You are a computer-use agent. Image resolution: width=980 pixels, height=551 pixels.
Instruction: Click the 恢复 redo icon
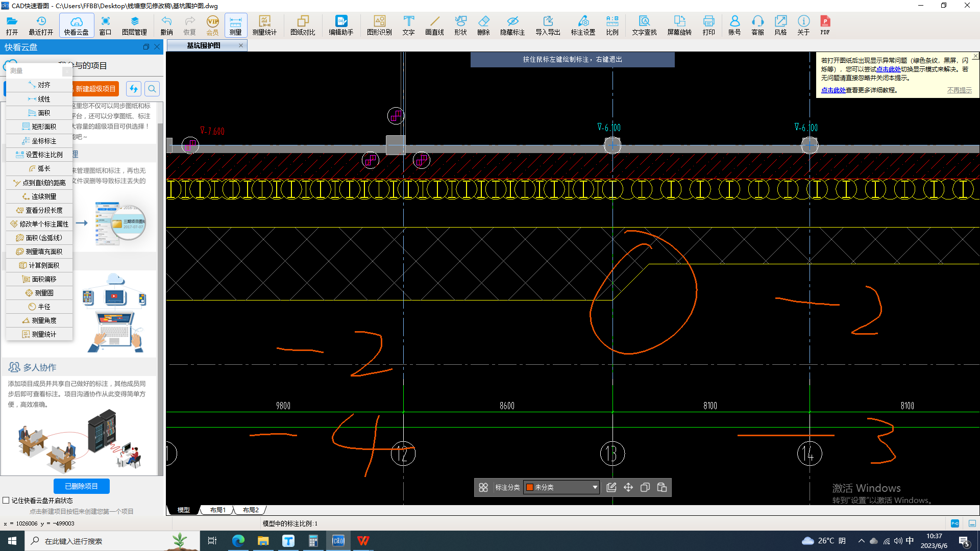[189, 25]
